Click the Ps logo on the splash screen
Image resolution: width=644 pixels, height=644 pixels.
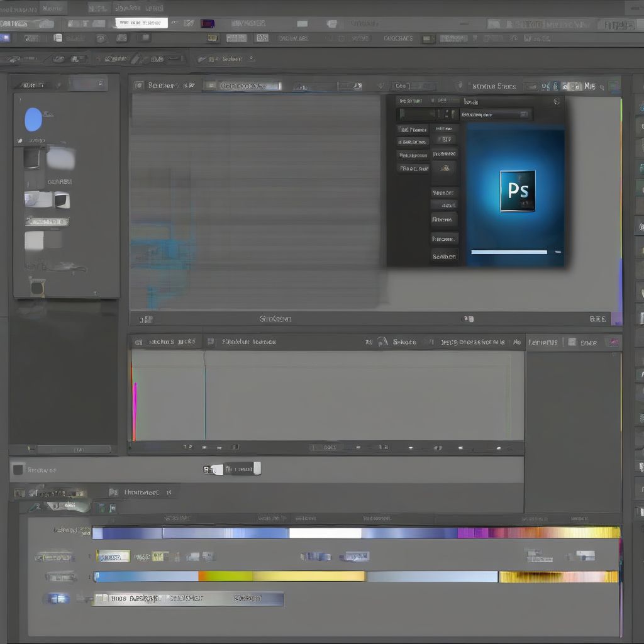[x=518, y=191]
